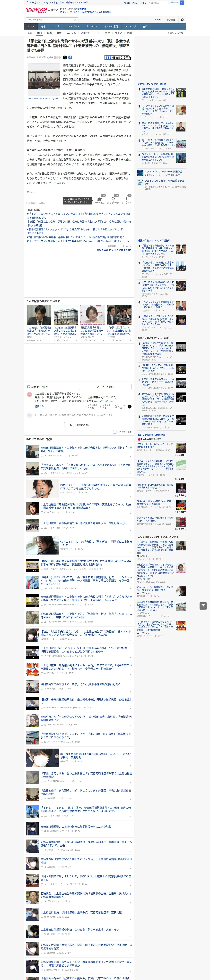Open 鈴木エイト氏 なぜ安倍元総理 article
The width and height of the screenshot is (210, 980).
pos(95,487)
